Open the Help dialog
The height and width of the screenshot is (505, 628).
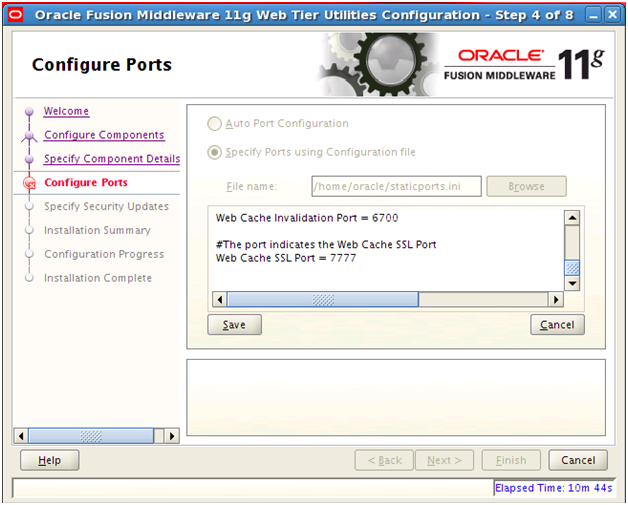(x=50, y=460)
